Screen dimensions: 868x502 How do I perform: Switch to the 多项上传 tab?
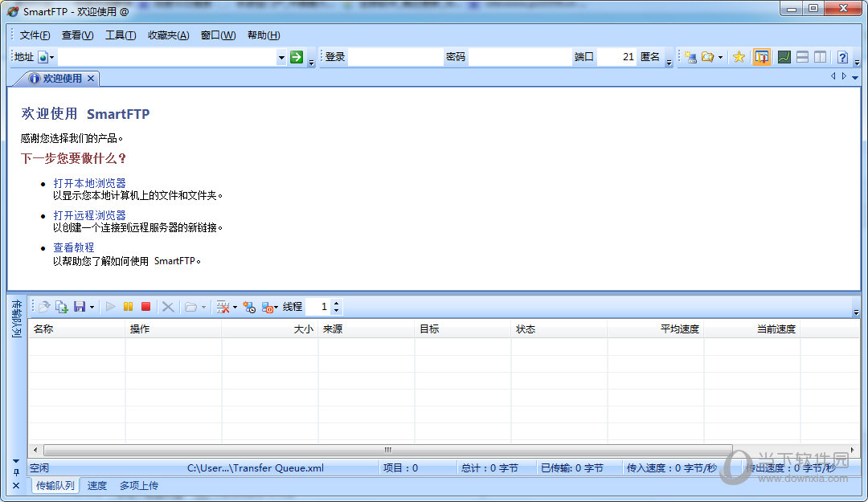139,485
